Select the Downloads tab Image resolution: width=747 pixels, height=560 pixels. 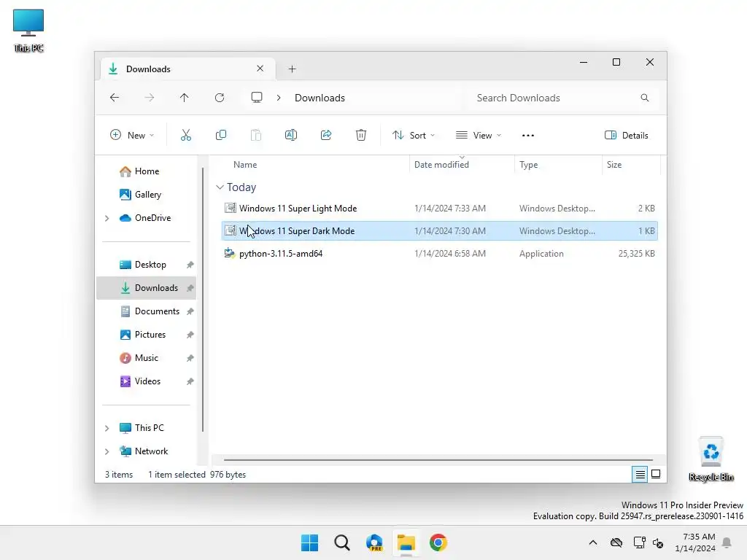[x=187, y=69]
